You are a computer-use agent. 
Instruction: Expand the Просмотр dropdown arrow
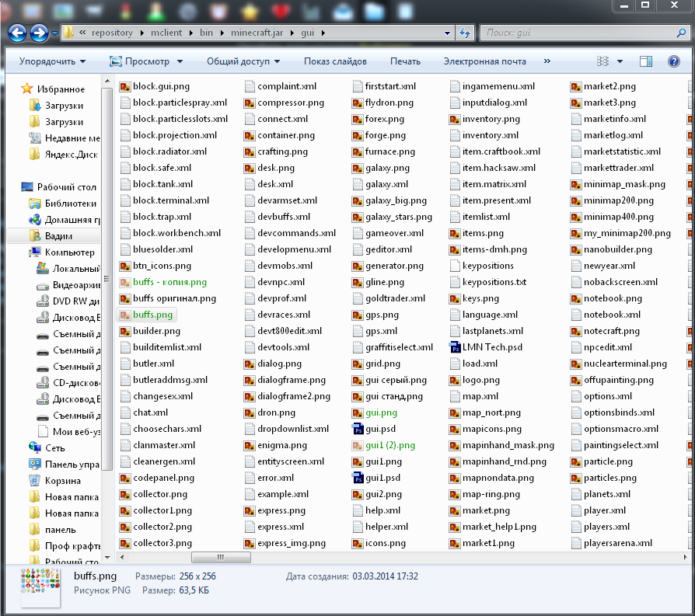(x=180, y=61)
